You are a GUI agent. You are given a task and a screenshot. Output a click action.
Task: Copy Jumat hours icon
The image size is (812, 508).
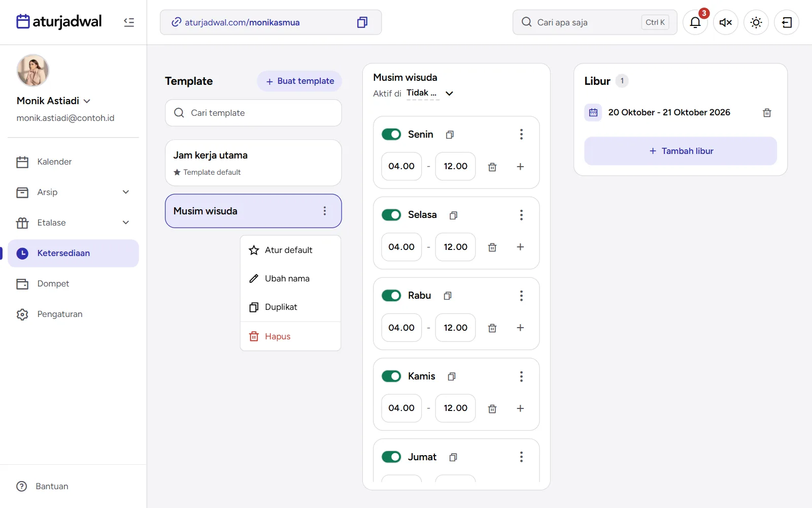(x=453, y=457)
